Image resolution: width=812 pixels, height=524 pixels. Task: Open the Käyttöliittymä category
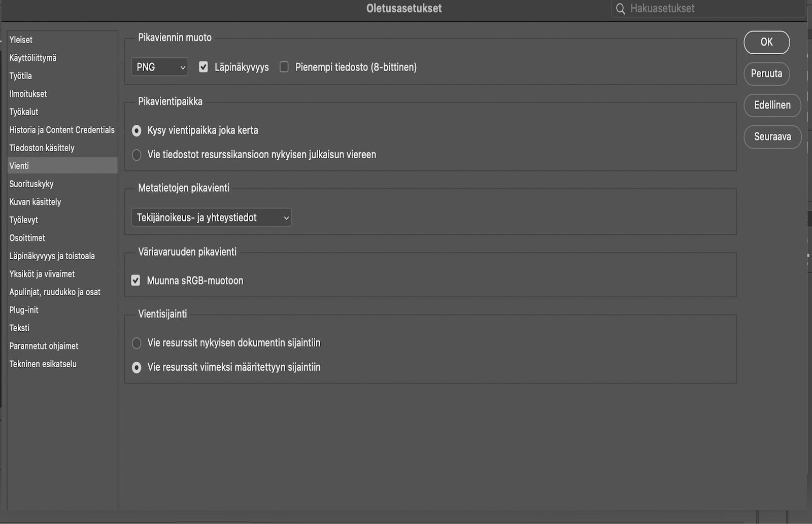pyautogui.click(x=62, y=58)
